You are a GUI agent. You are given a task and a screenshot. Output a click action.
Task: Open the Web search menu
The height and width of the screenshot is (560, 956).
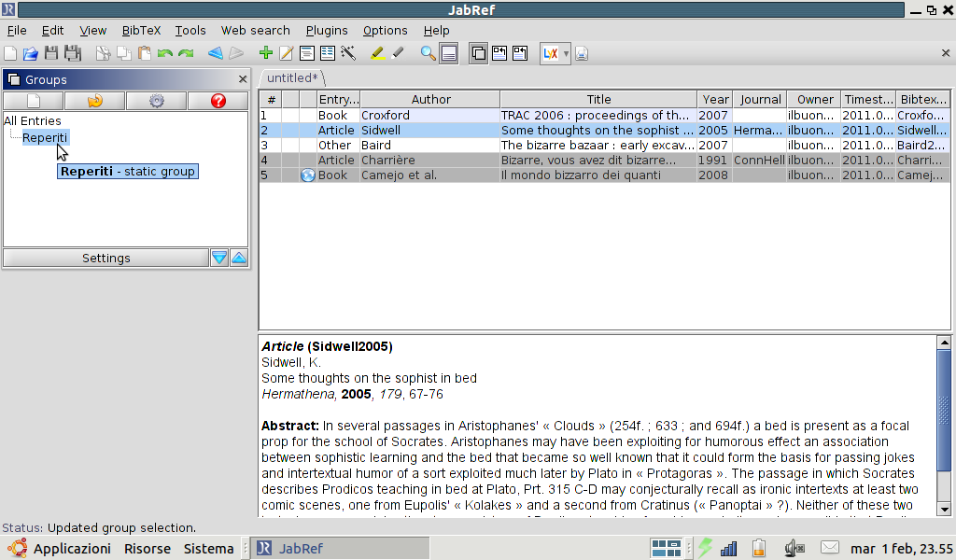click(x=256, y=31)
